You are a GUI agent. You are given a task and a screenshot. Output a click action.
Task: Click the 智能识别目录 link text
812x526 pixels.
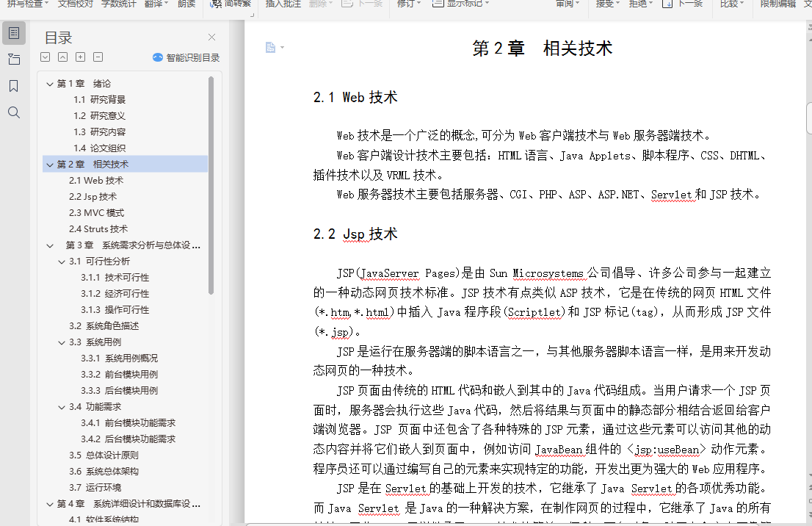(192, 57)
